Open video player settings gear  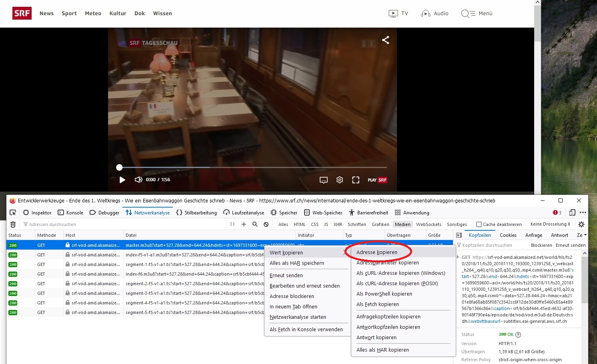tap(340, 180)
